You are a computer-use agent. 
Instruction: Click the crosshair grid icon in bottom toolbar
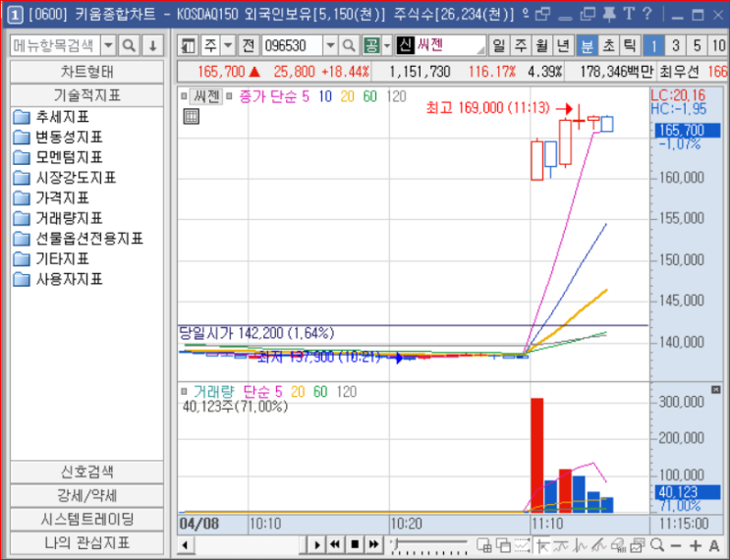point(483,544)
